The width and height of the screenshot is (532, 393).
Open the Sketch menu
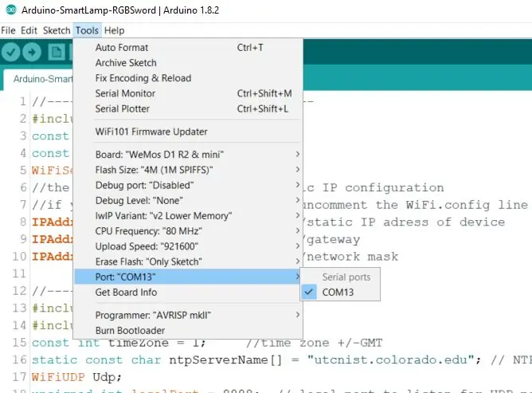[57, 30]
